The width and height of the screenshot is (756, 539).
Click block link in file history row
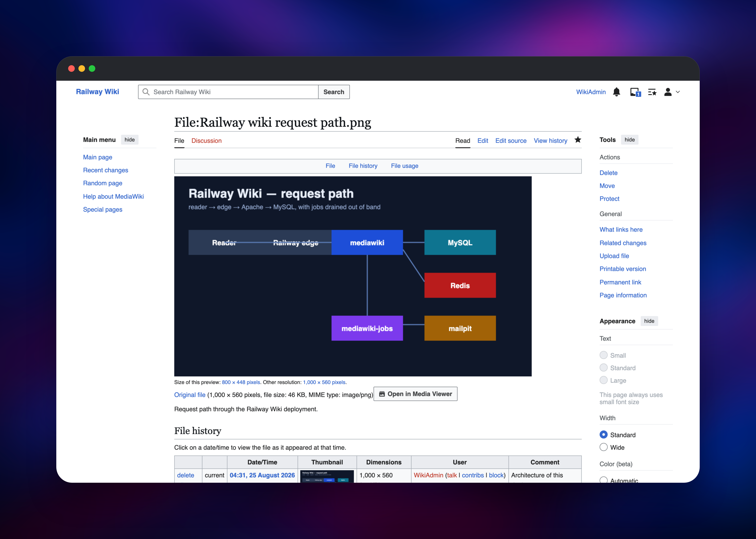click(x=496, y=475)
